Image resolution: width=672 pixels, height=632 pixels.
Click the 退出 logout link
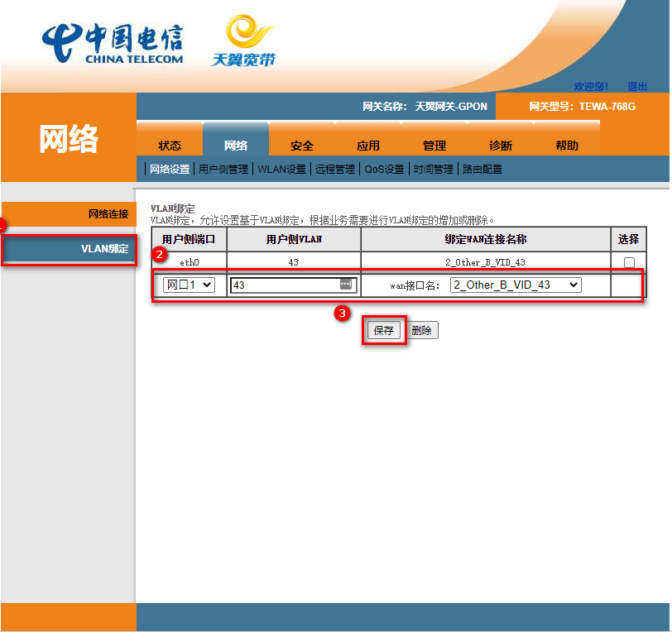point(637,87)
